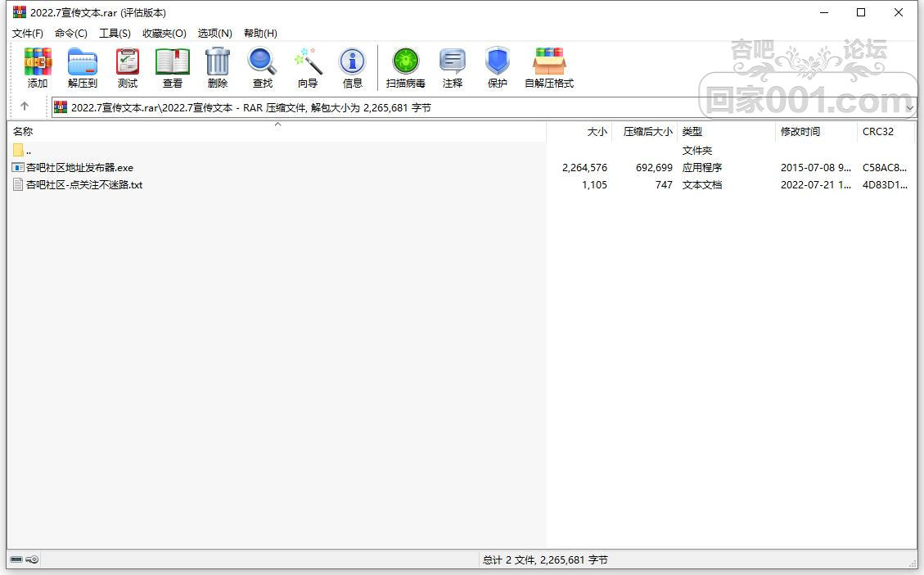924x575 pixels.
Task: Select file name 杏吧社区地址发布器.exe
Action: [79, 167]
